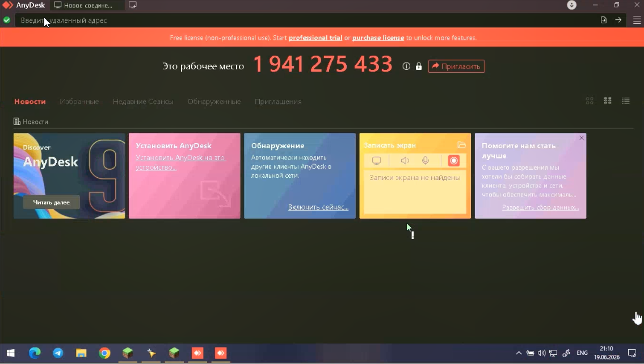Open screen recordings folder icon
The width and height of the screenshot is (644, 364).
[x=461, y=145]
